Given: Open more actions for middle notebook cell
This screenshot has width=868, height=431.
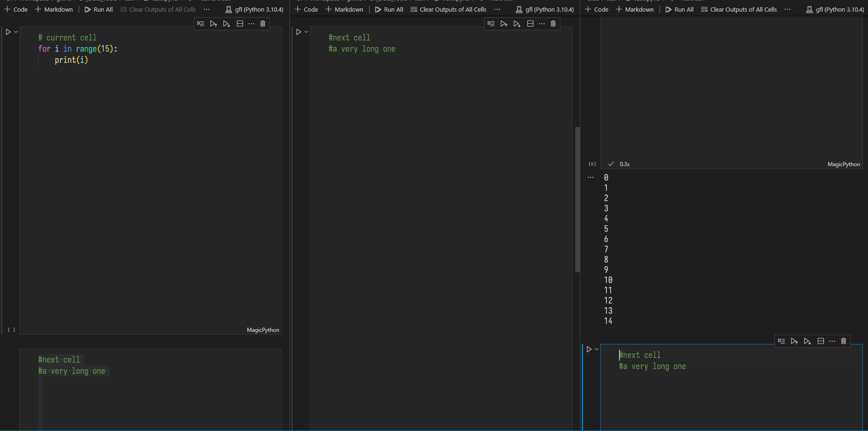Looking at the screenshot, I should (x=541, y=23).
